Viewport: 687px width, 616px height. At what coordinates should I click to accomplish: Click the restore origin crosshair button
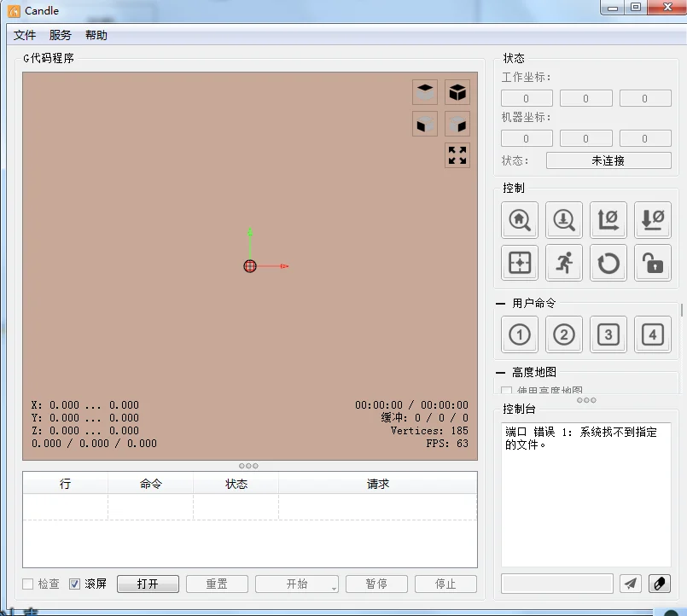pyautogui.click(x=520, y=263)
